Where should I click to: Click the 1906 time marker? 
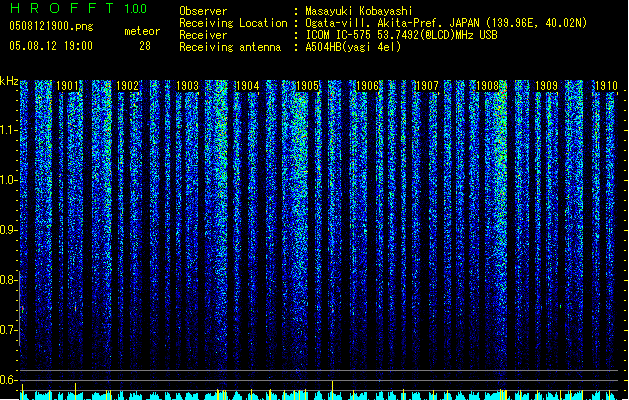pyautogui.click(x=367, y=86)
